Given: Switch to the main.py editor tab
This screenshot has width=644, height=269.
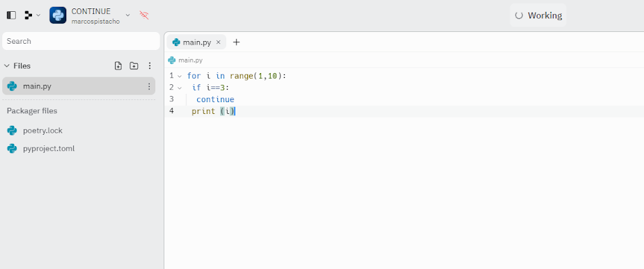Looking at the screenshot, I should click(x=196, y=42).
